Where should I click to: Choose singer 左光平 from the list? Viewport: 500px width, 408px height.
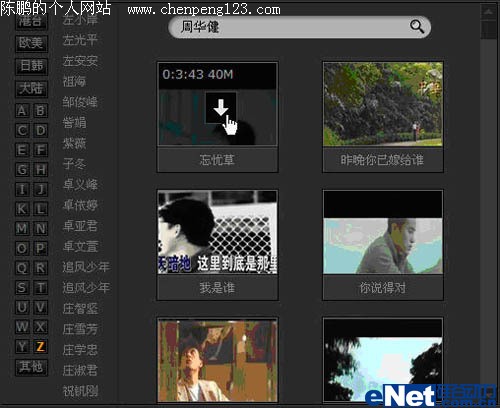tap(80, 40)
